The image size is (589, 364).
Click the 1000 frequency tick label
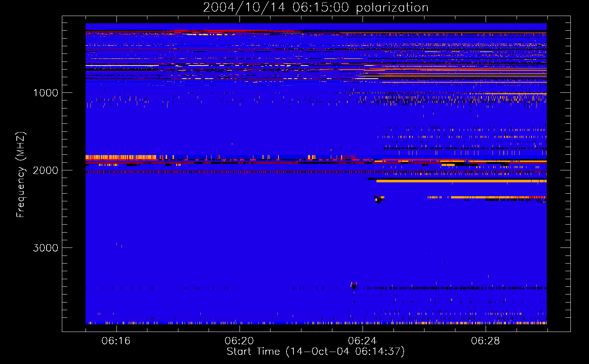tap(46, 93)
